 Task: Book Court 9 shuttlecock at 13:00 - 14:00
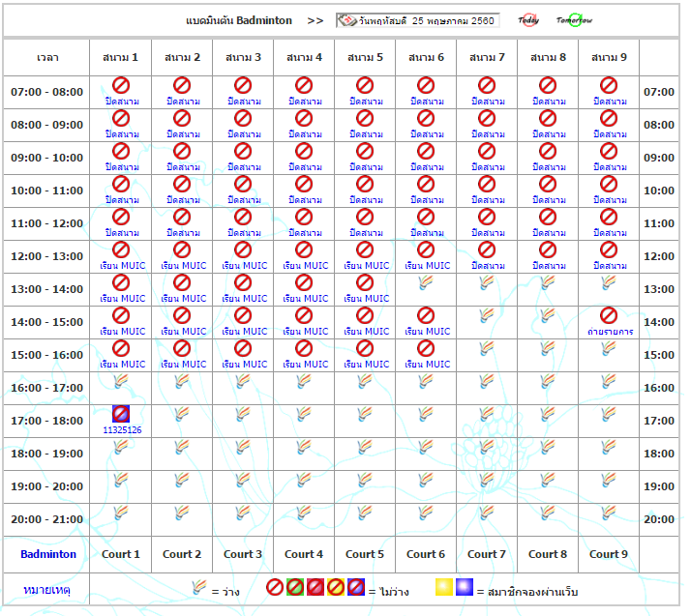[x=609, y=282]
